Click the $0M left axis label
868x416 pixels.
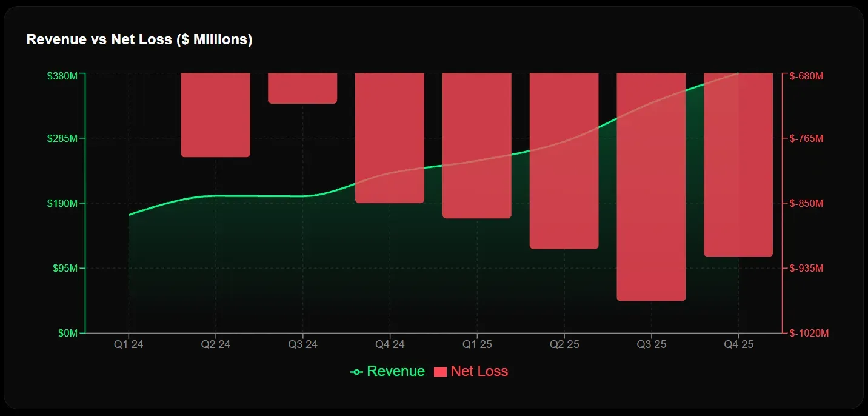point(68,333)
